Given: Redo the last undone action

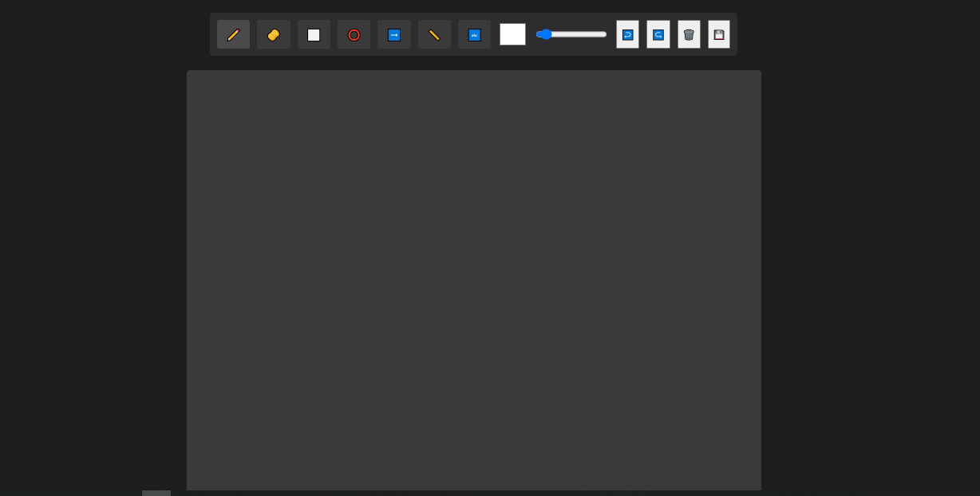Looking at the screenshot, I should [658, 34].
